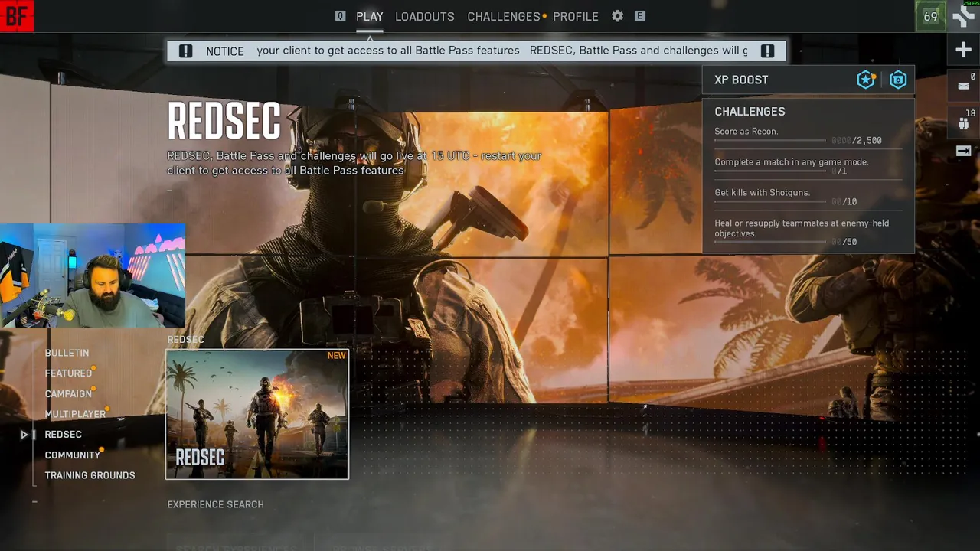Open the mail inbox icon showing 0
This screenshot has height=551, width=980.
point(963,84)
